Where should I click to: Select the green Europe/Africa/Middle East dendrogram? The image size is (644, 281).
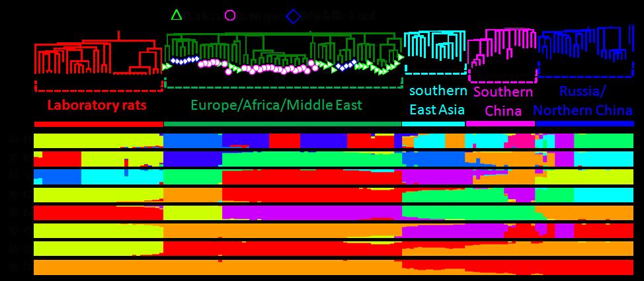click(x=283, y=50)
